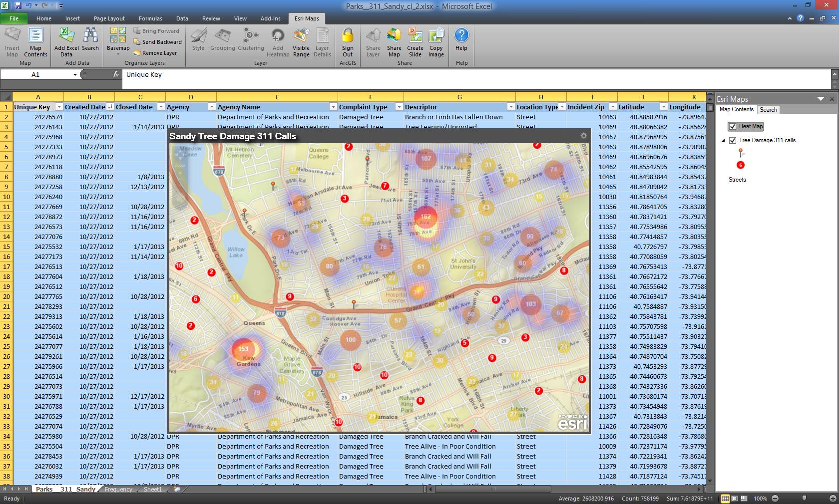Screen dimensions: 839x504
Task: Switch to Page Layout view in status bar
Action: (735, 498)
